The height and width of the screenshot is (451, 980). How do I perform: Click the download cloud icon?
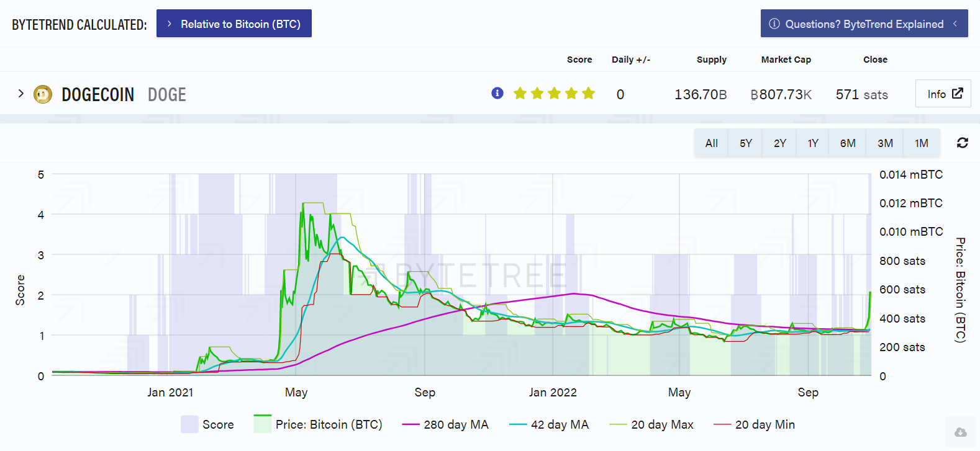pos(960,432)
